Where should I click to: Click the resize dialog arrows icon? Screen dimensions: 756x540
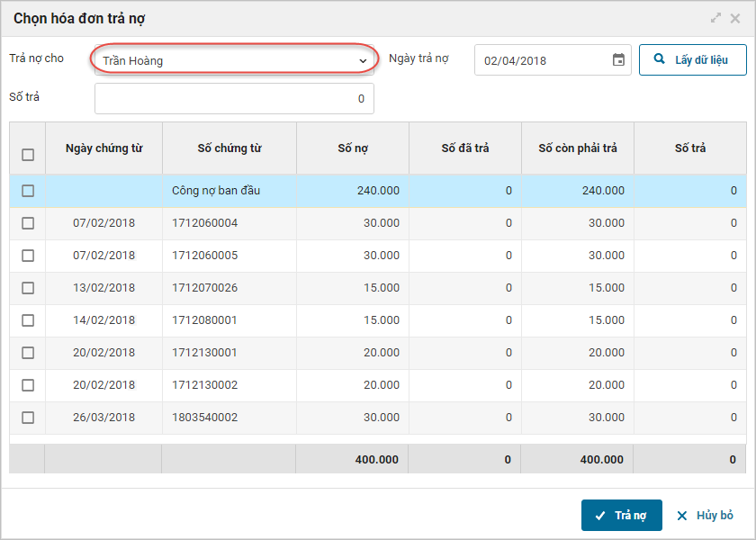click(x=716, y=18)
